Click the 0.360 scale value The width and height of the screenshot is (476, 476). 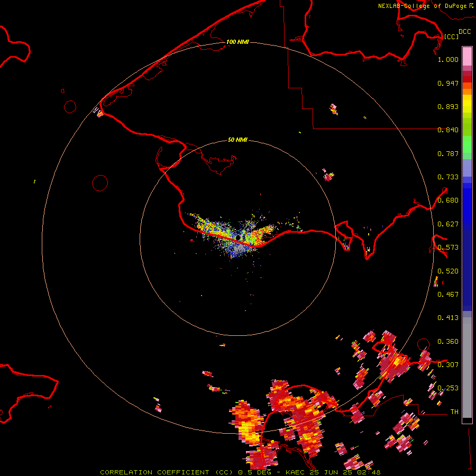[448, 342]
